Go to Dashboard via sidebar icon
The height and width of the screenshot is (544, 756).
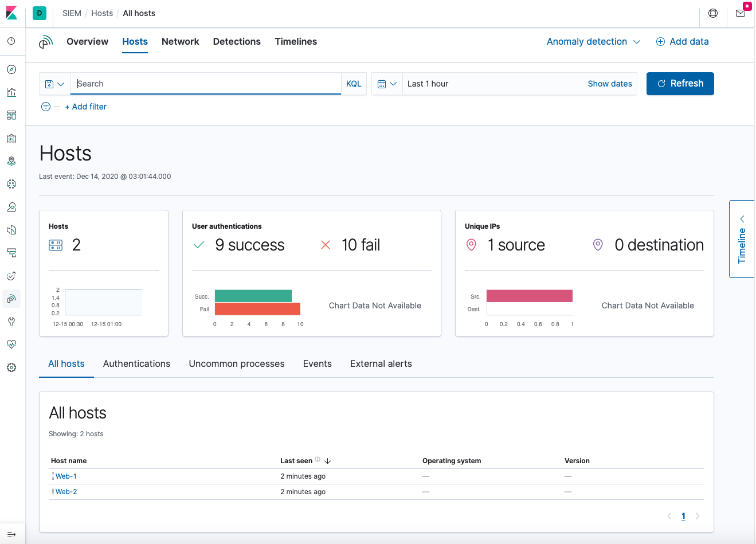pos(11,115)
